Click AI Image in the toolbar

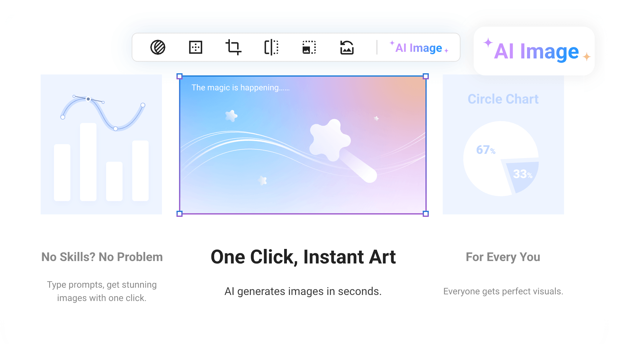coord(419,48)
